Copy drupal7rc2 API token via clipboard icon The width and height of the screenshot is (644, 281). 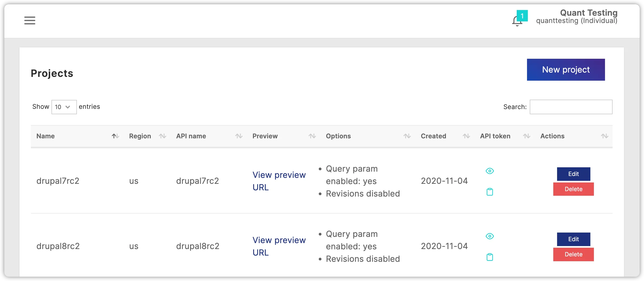coord(490,192)
